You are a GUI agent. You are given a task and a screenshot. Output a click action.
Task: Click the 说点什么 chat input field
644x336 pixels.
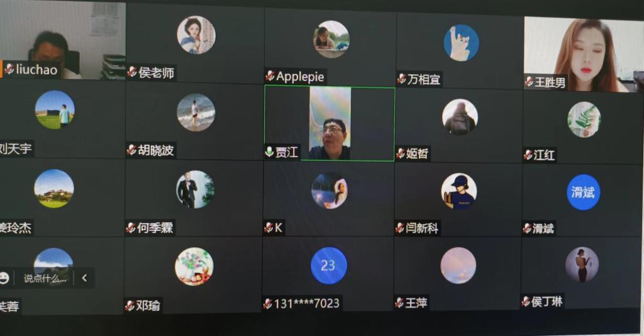(45, 279)
